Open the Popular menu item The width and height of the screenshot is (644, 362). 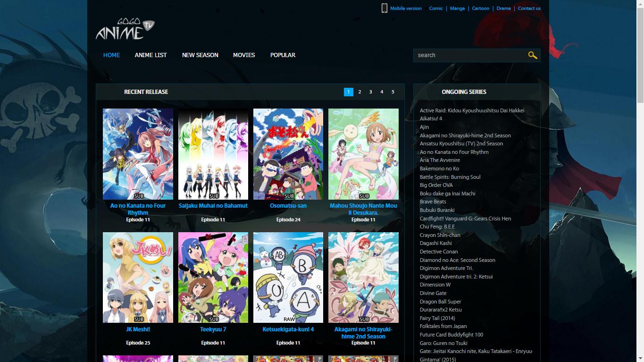pyautogui.click(x=283, y=55)
